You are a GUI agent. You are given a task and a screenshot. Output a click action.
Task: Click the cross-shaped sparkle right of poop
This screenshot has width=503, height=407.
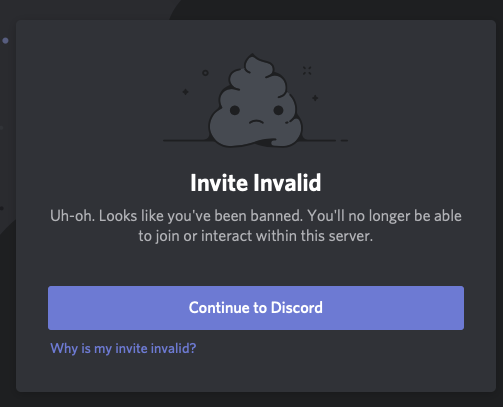point(307,70)
